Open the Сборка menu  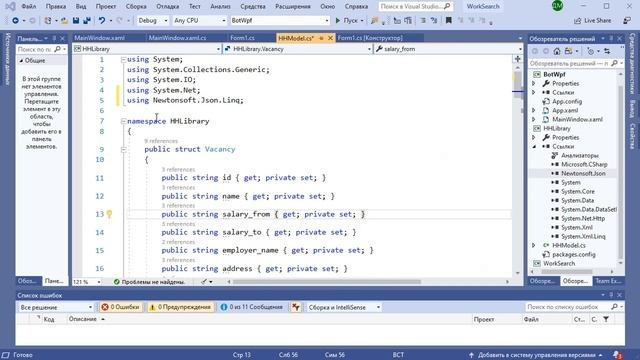(136, 7)
